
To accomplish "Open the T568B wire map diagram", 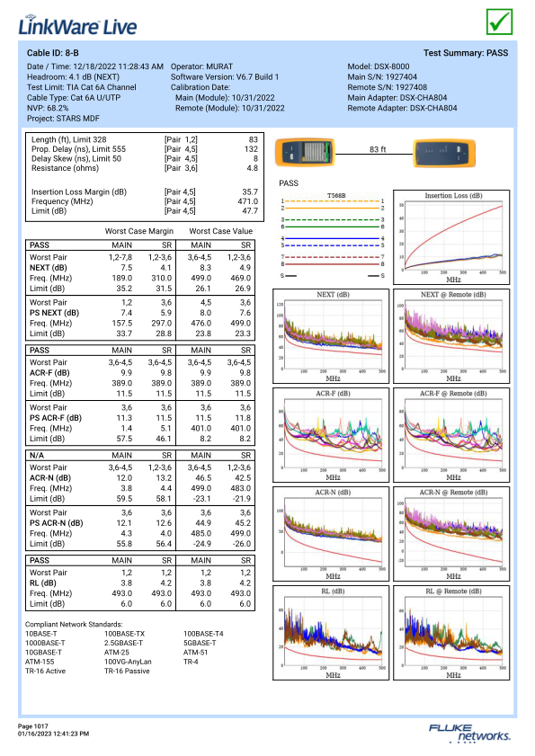I will (x=333, y=236).
